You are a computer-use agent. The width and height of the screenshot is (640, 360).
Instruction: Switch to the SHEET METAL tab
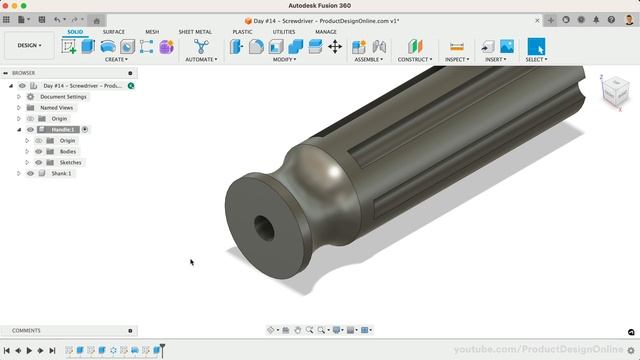[x=195, y=32]
